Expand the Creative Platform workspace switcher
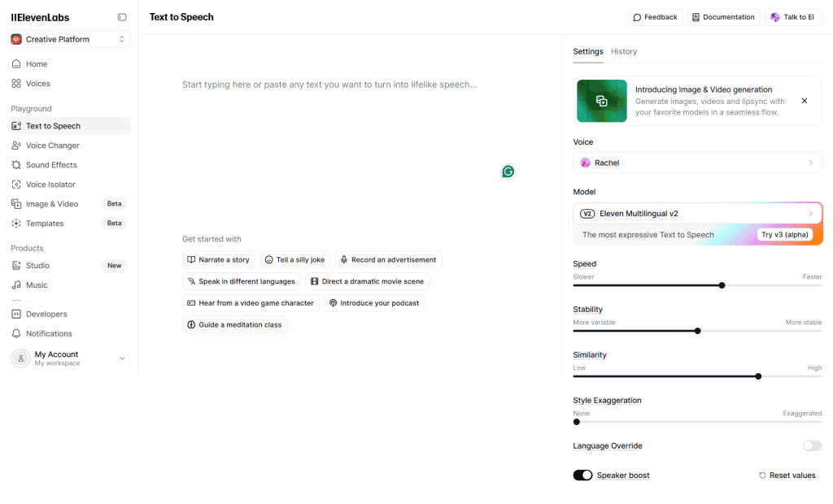Viewport: 833px width, 504px height. [x=68, y=38]
